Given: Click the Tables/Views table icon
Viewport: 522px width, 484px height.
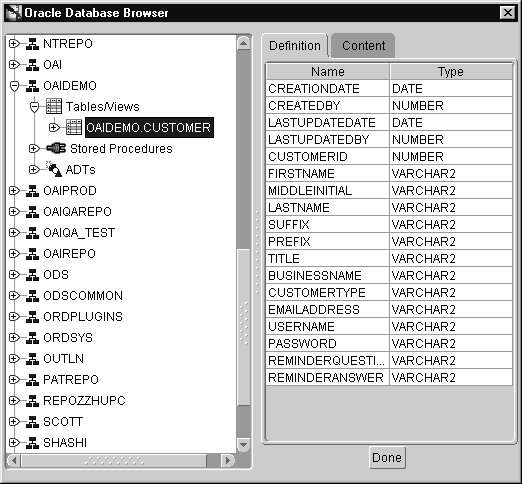Looking at the screenshot, I should (x=54, y=106).
